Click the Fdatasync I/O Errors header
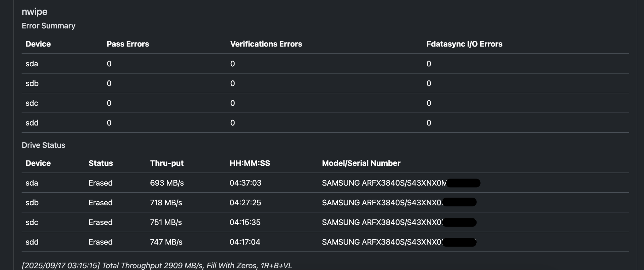Screen dimensions: 644x270 464,44
